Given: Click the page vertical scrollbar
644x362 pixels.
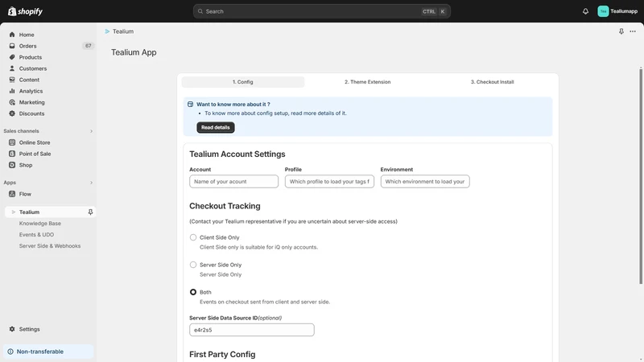Looking at the screenshot, I should [641, 176].
